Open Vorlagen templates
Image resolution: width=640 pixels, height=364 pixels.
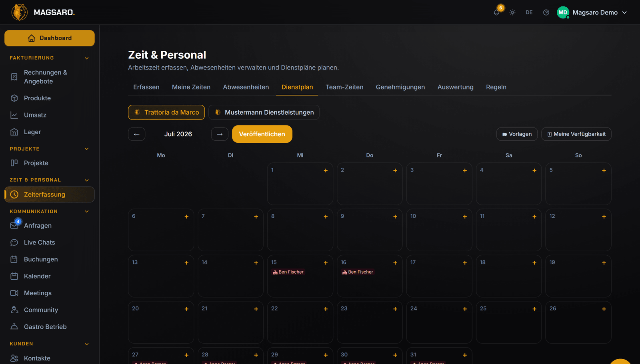pyautogui.click(x=517, y=134)
